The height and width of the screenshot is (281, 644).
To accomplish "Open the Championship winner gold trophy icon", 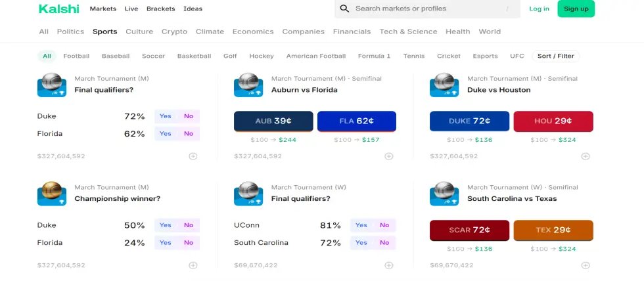I will pos(52,194).
